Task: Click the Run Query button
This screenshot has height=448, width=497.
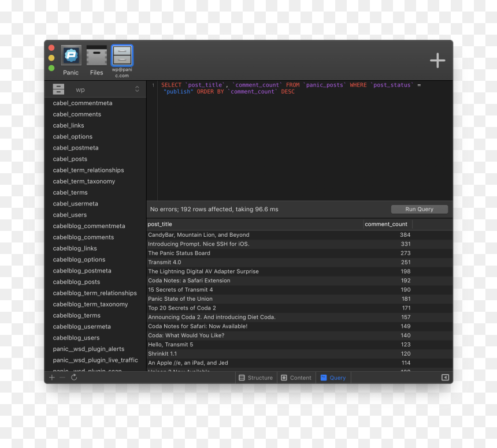Action: click(x=420, y=209)
